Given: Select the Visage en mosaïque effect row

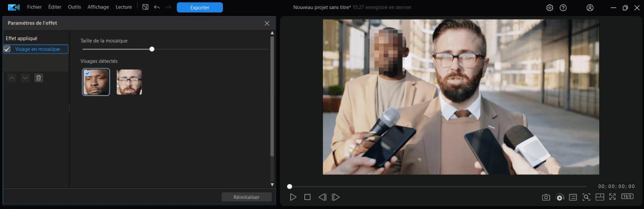Looking at the screenshot, I should tap(36, 49).
